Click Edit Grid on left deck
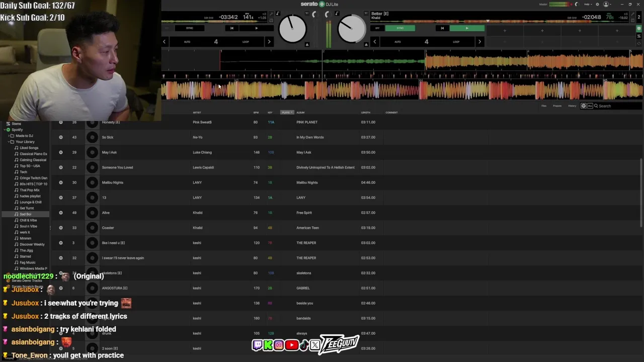 (x=208, y=18)
